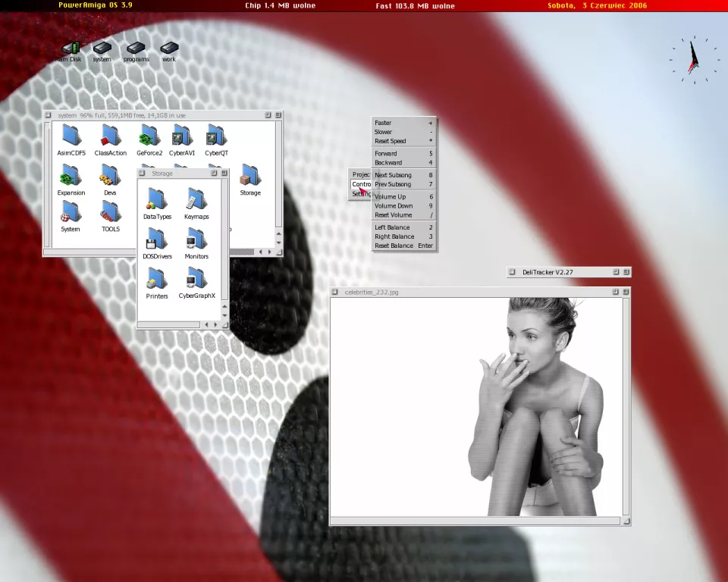This screenshot has height=582, width=728.
Task: Open the DOSDrivers drawer
Action: pos(157,240)
